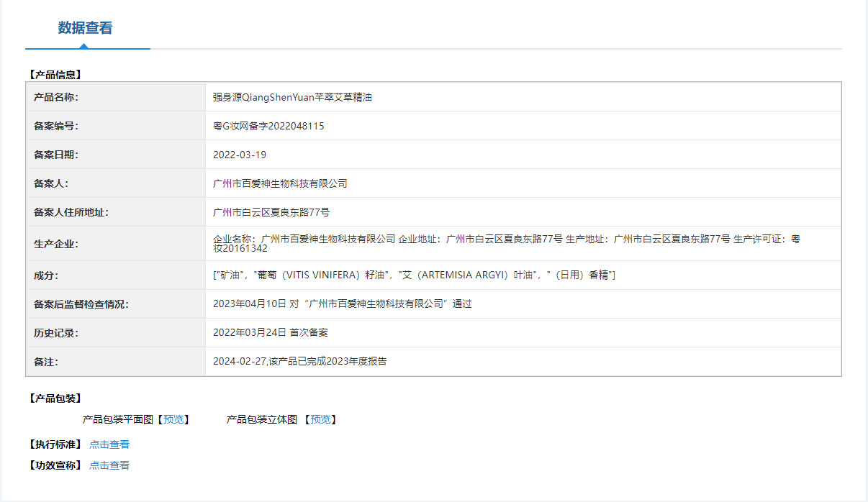Image resolution: width=868 pixels, height=502 pixels.
Task: Open 预览 link for 产品包装平面图
Action: click(x=173, y=419)
